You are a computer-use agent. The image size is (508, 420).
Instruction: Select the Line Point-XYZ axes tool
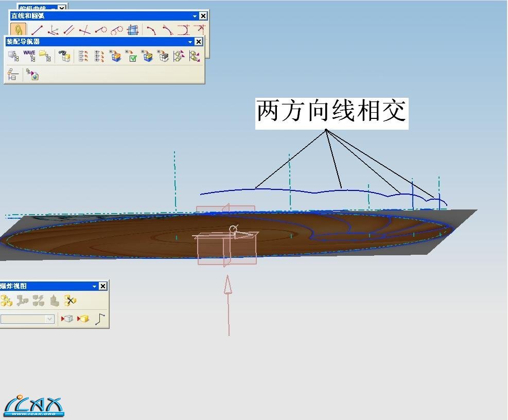tap(53, 30)
